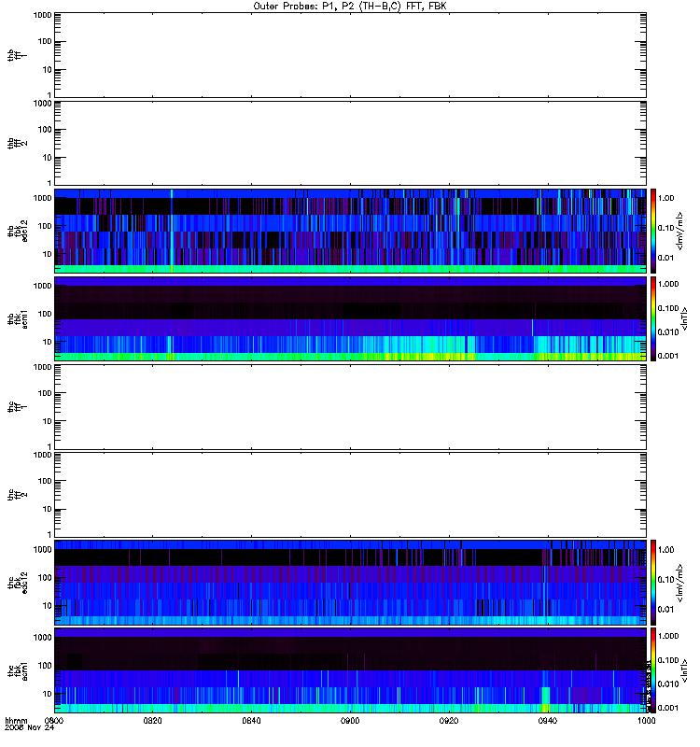Click the mV/m color bar beside thb fbk edc12
The image size is (700, 747).
pyautogui.click(x=653, y=231)
